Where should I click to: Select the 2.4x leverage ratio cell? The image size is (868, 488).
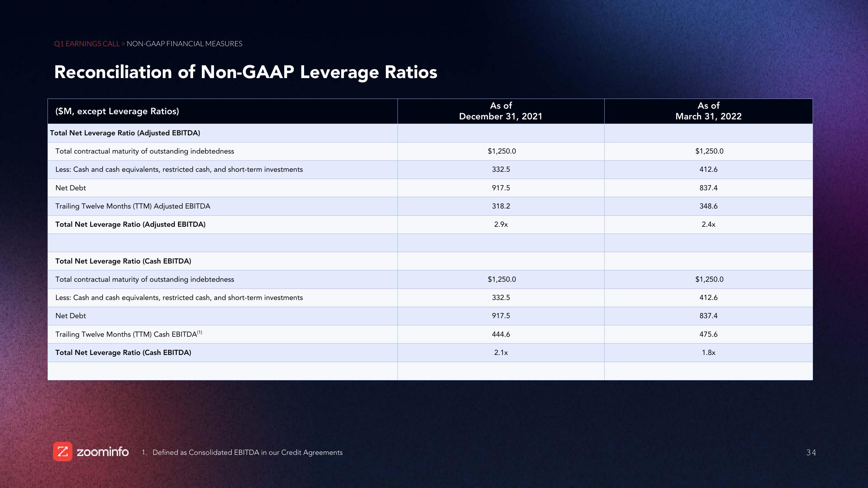pos(708,224)
